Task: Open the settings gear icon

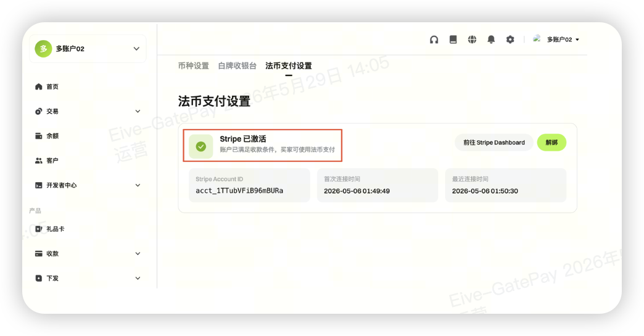Action: 510,40
